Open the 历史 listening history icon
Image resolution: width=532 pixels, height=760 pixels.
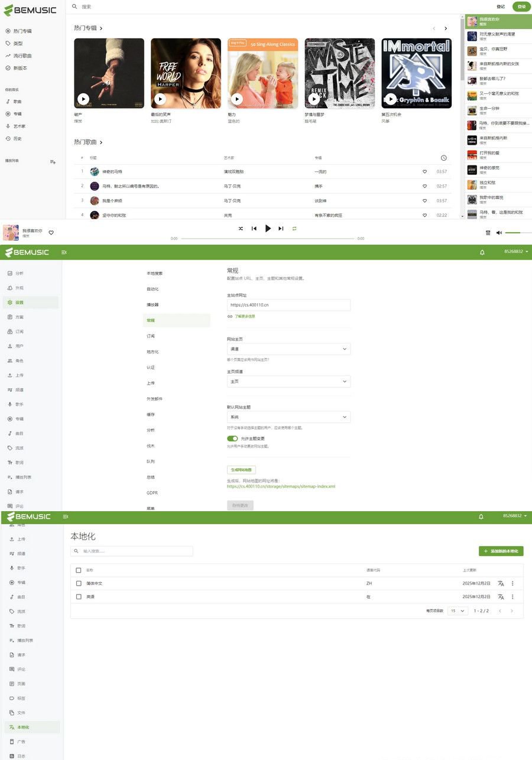[9, 138]
